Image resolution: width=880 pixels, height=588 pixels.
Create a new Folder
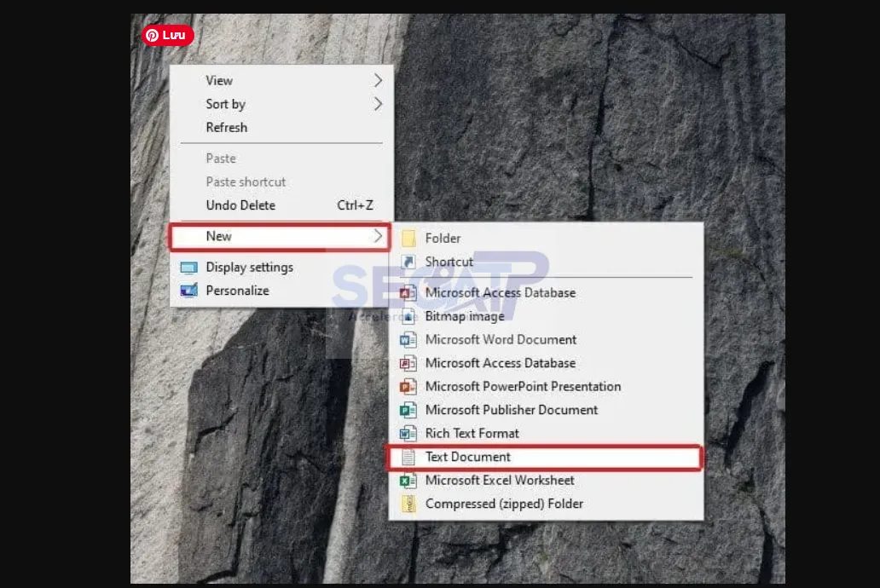(x=444, y=239)
